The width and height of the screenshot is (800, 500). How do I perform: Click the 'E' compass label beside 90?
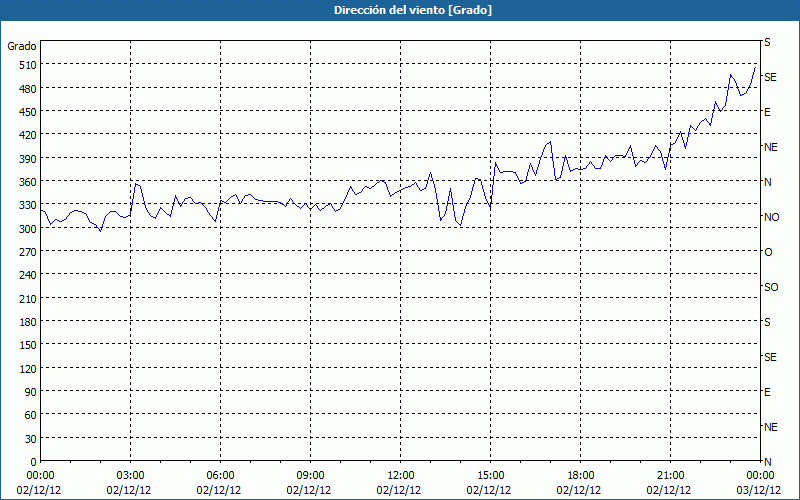pos(767,392)
